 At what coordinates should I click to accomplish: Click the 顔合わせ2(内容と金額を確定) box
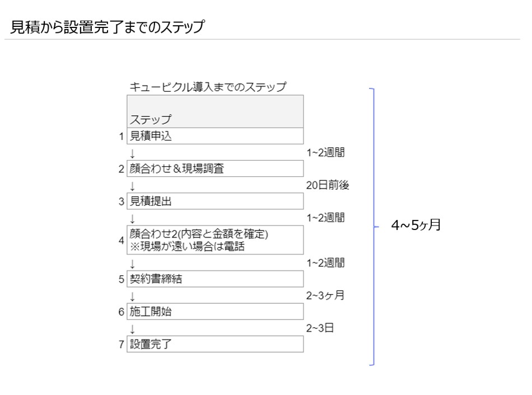[215, 240]
